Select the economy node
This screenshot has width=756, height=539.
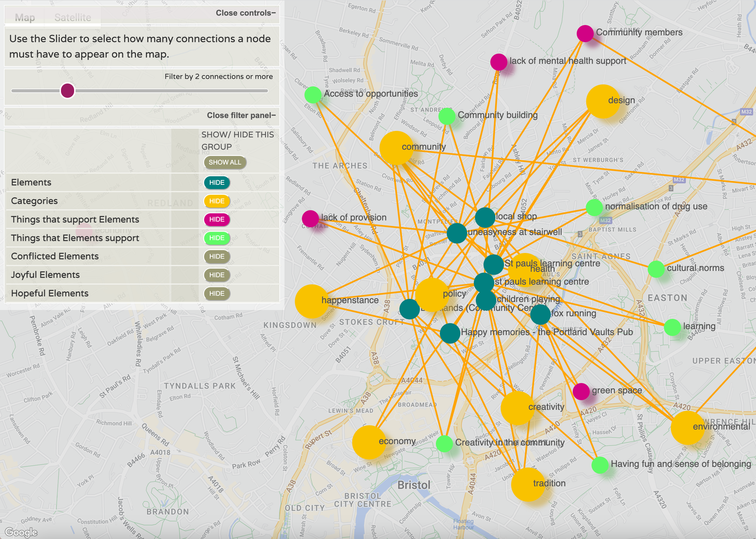(x=368, y=443)
